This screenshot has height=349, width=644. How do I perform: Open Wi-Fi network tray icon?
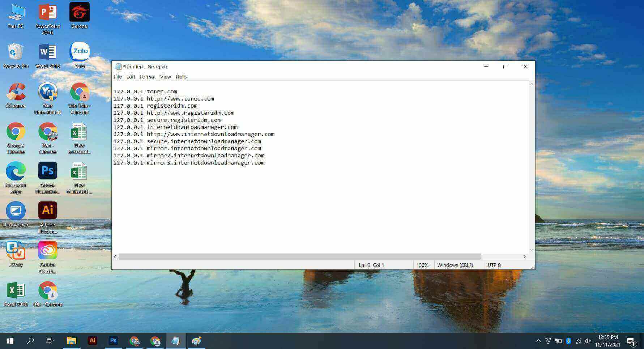click(x=579, y=341)
